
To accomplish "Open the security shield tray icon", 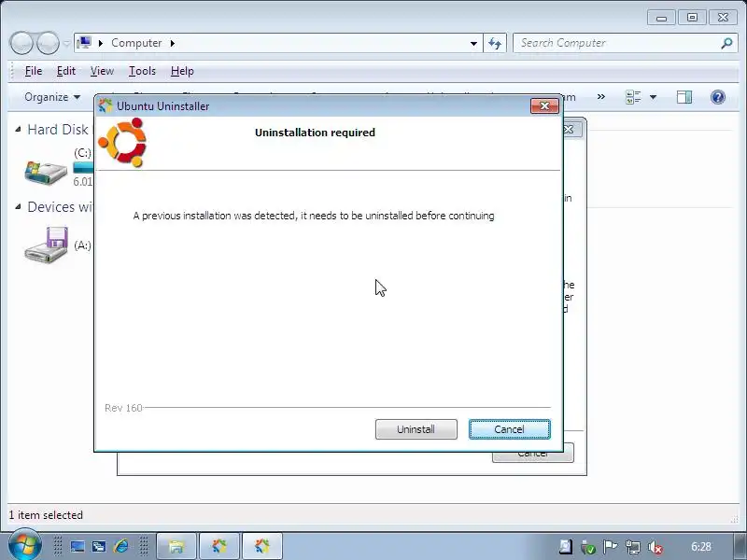I will (588, 547).
